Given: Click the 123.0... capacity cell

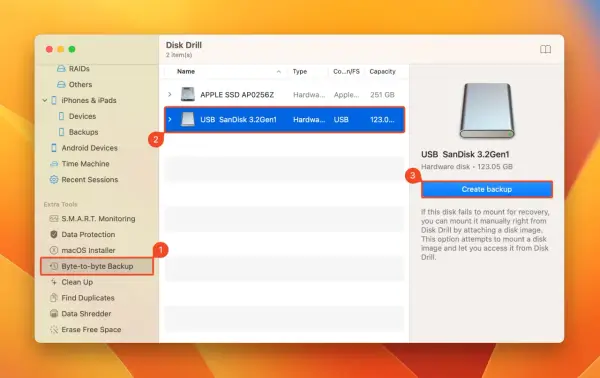Looking at the screenshot, I should pyautogui.click(x=382, y=119).
